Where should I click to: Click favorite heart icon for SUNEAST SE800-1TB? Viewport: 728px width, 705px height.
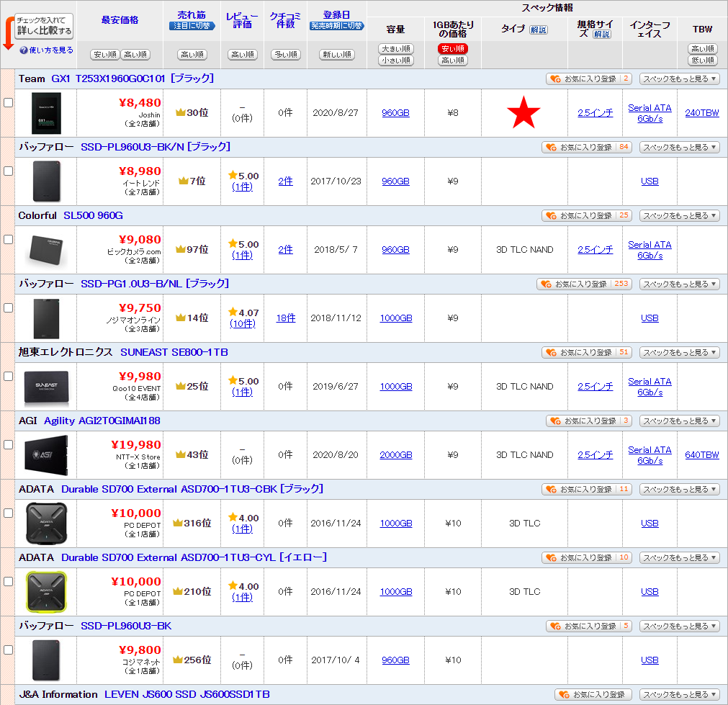[551, 353]
